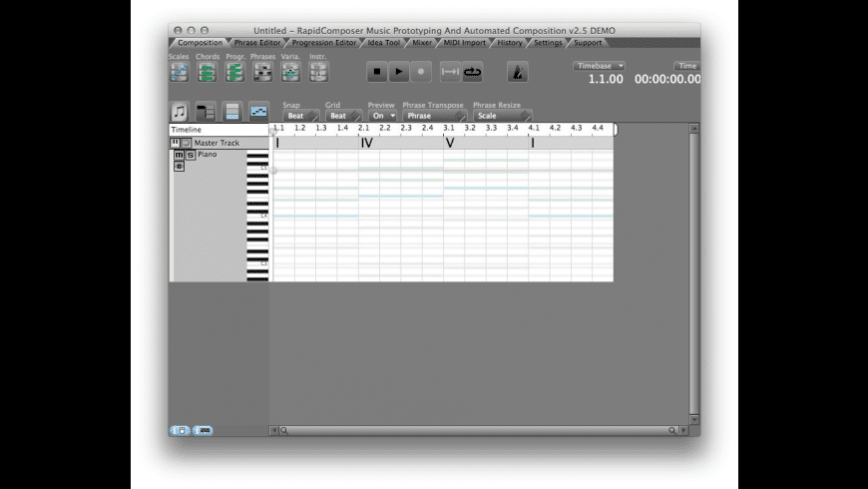Click the stacked bars view icon
The width and height of the screenshot is (868, 489).
point(232,112)
